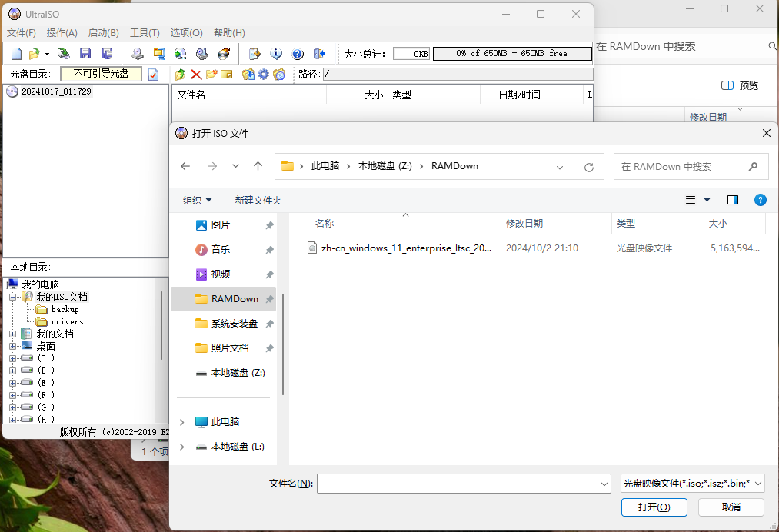Viewport: 779px width, 532px height.
Task: Click the blue help icon in dialog
Action: pyautogui.click(x=760, y=200)
